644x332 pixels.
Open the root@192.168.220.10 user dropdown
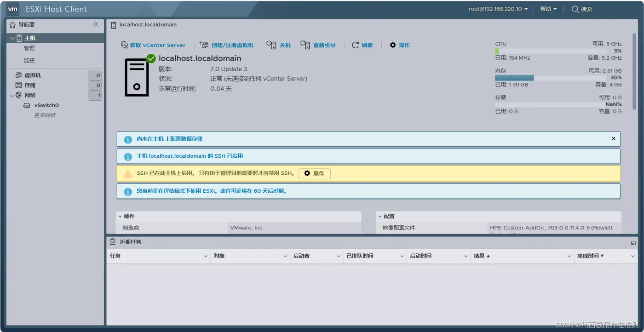pyautogui.click(x=498, y=9)
